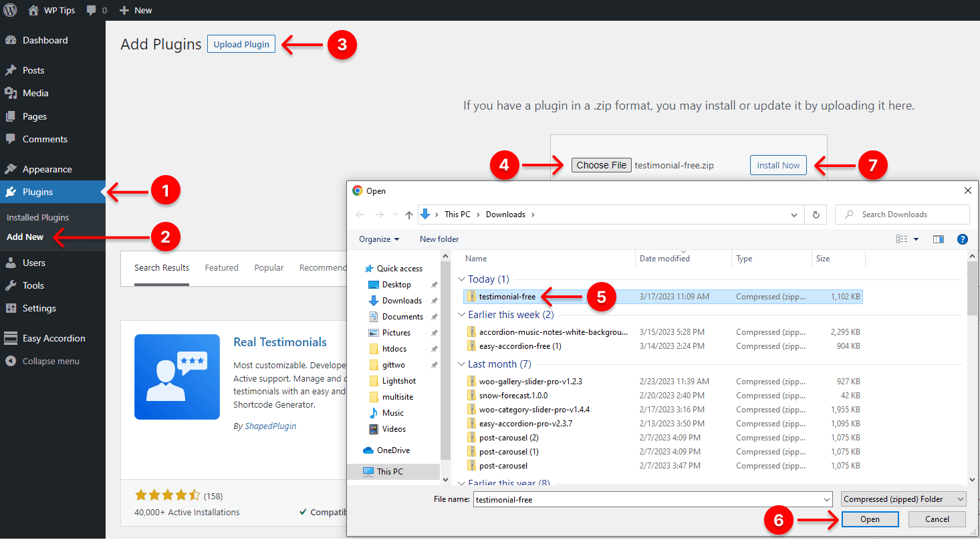This screenshot has height=540, width=980.
Task: Click the Choose File button
Action: (x=602, y=165)
